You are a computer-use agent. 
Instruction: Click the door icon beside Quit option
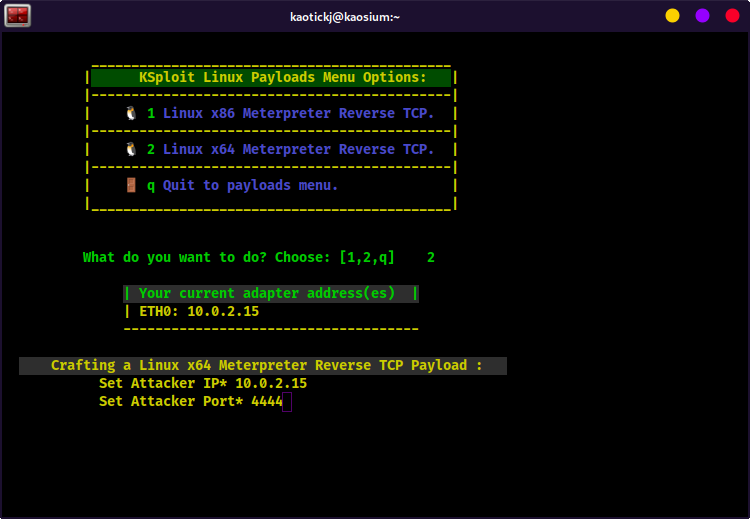pos(131,185)
